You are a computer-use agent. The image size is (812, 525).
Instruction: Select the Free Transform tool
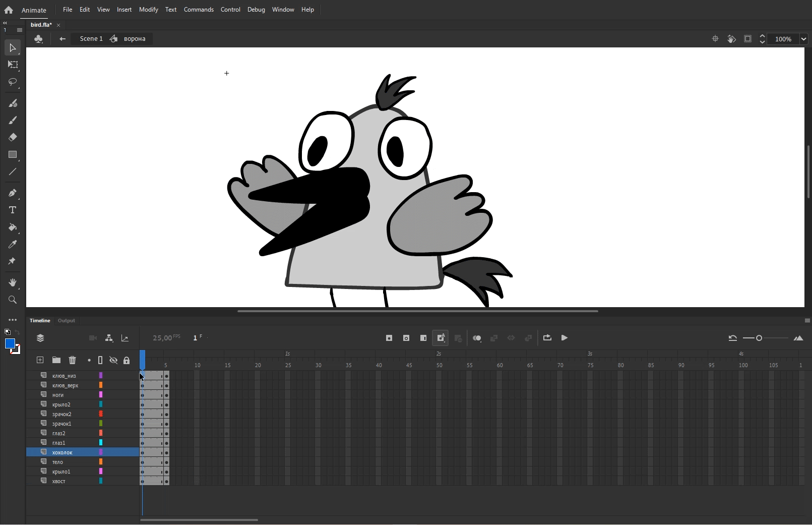coord(13,65)
